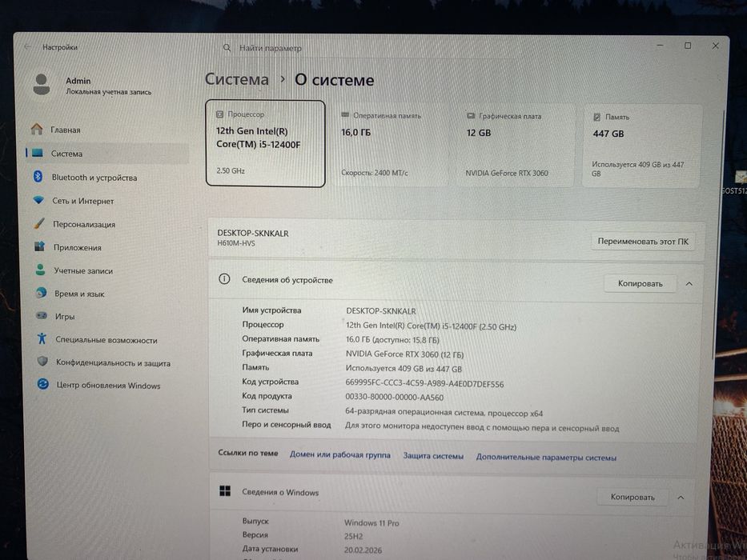
Task: Click the Windows Update circular arrows icon
Action: [x=43, y=384]
